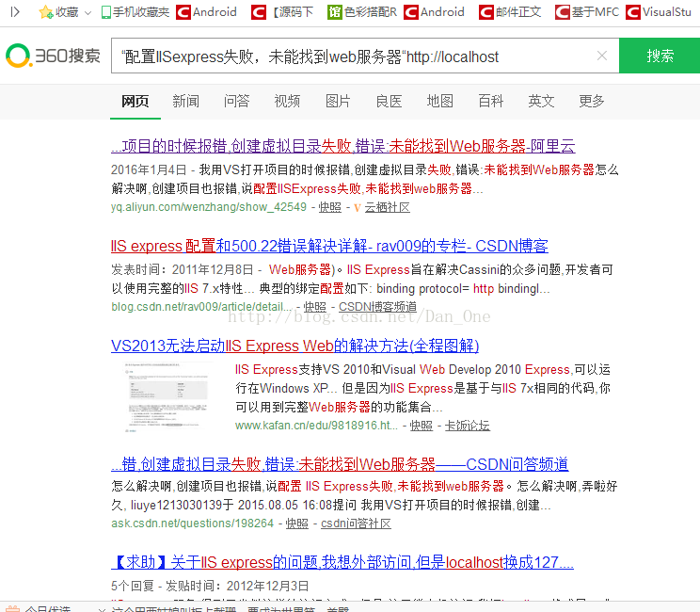Open the VS2013无法启动IIS Express Web result
The image size is (700, 612).
click(x=295, y=346)
